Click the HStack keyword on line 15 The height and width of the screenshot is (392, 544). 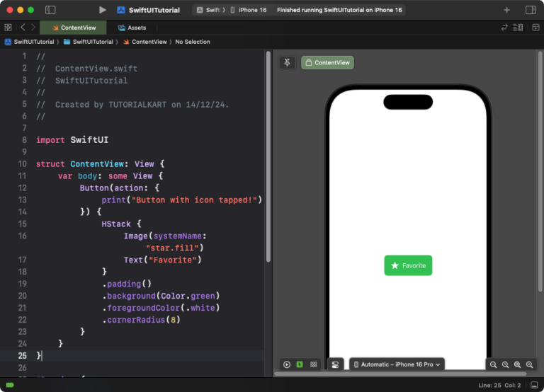click(x=116, y=224)
